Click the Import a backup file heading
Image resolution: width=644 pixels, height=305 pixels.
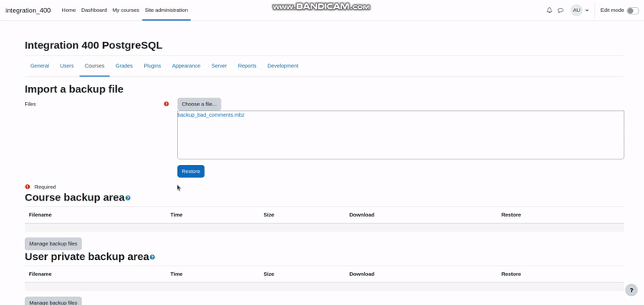(74, 89)
